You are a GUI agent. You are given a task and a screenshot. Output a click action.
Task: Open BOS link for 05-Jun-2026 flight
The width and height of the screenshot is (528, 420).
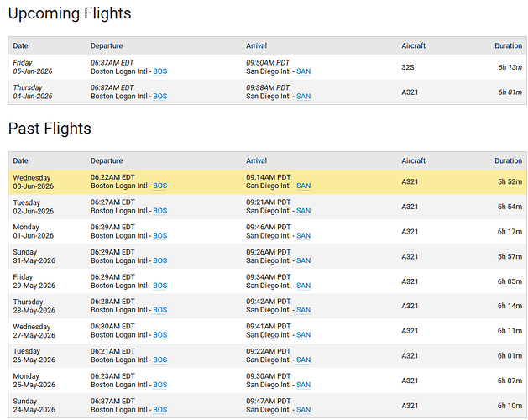point(160,71)
